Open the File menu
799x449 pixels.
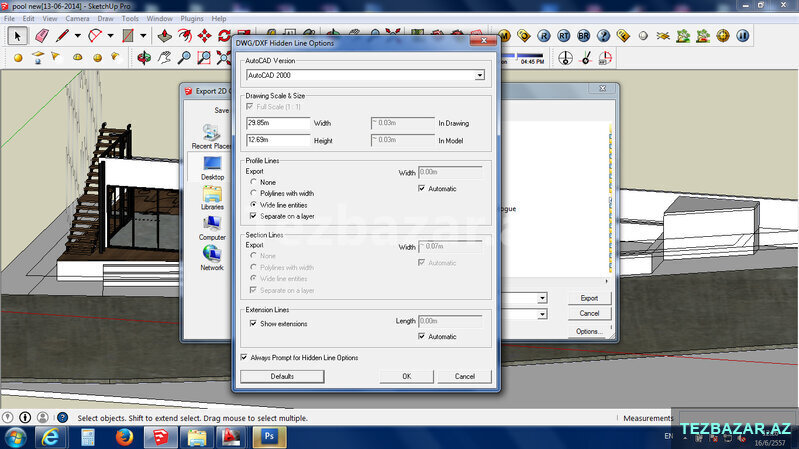click(x=9, y=18)
